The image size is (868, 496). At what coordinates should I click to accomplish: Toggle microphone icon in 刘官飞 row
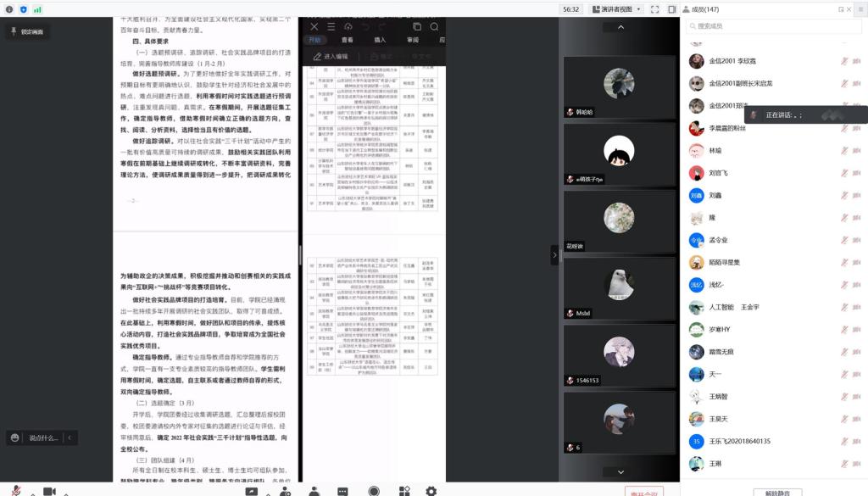pos(844,173)
